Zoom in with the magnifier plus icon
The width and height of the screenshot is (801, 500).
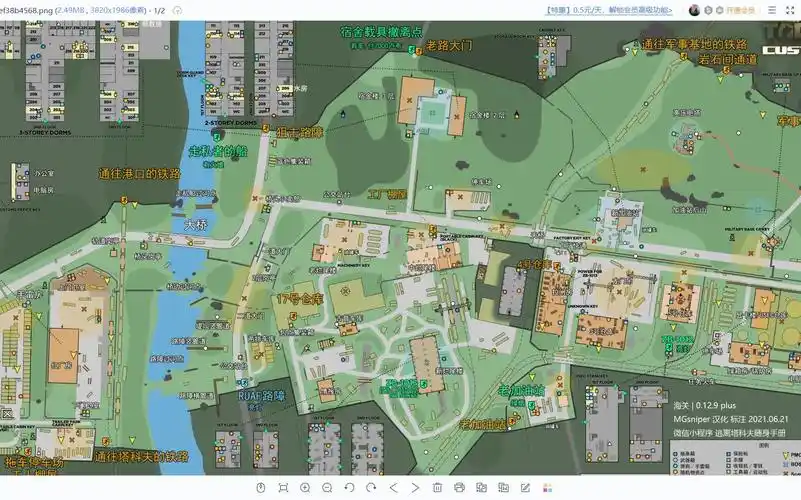(305, 488)
